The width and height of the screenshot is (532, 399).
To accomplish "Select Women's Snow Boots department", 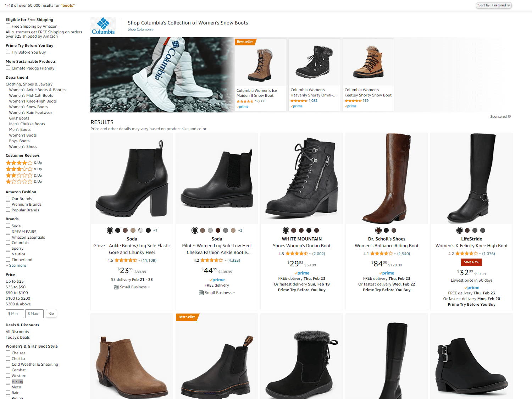I will point(28,107).
